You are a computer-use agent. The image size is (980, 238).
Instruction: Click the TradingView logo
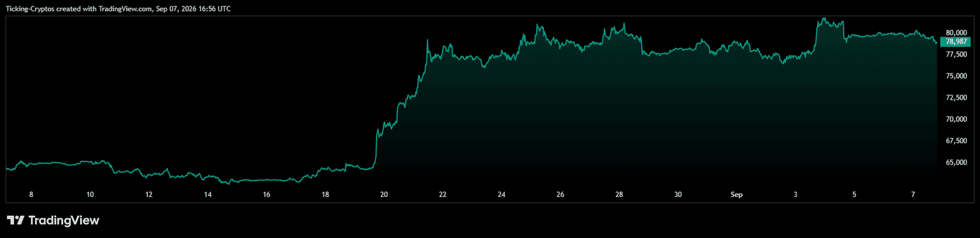click(53, 220)
